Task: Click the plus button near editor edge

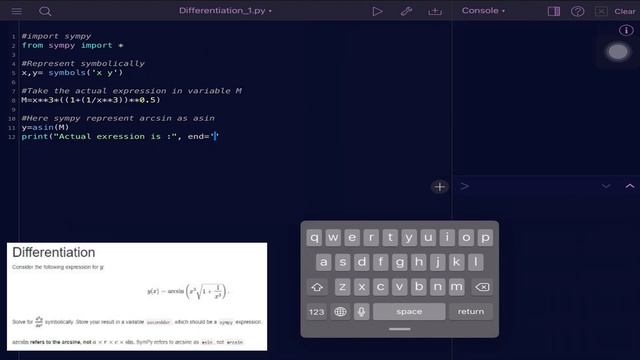Action: coord(440,187)
